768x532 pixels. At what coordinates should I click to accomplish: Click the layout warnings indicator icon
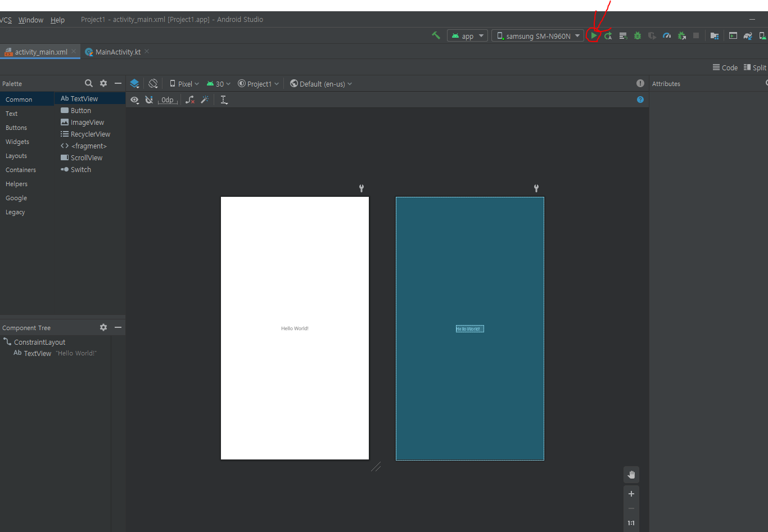pos(640,83)
